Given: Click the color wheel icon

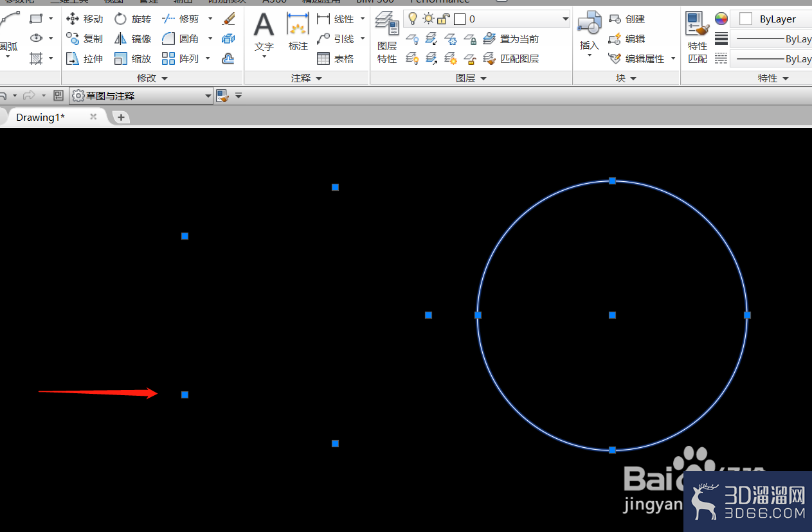Looking at the screenshot, I should [x=721, y=19].
